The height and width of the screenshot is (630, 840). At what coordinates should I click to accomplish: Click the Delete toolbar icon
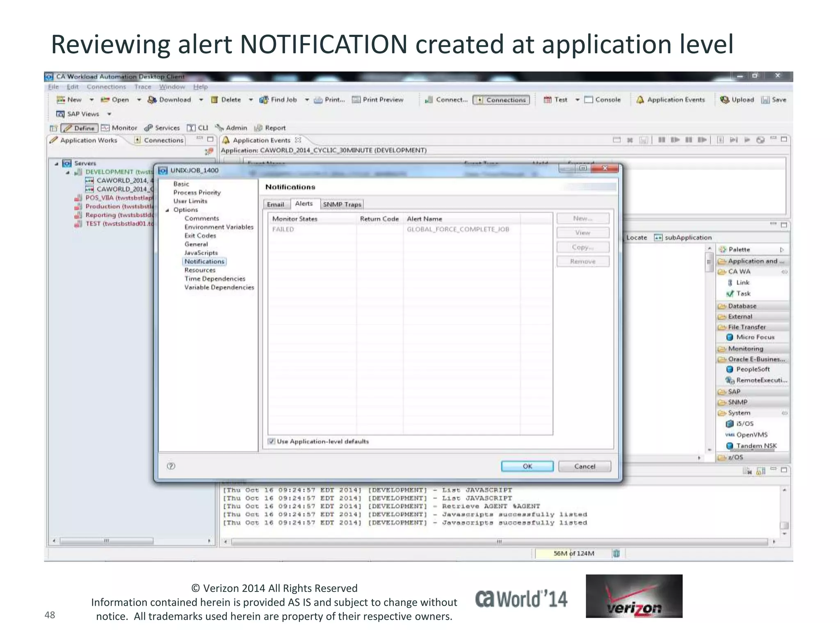coord(214,100)
